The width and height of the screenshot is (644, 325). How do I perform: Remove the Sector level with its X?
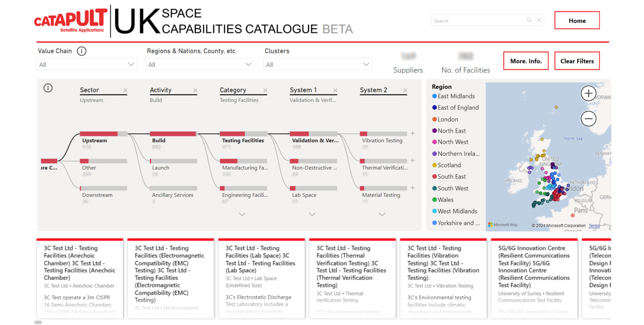pyautogui.click(x=125, y=90)
